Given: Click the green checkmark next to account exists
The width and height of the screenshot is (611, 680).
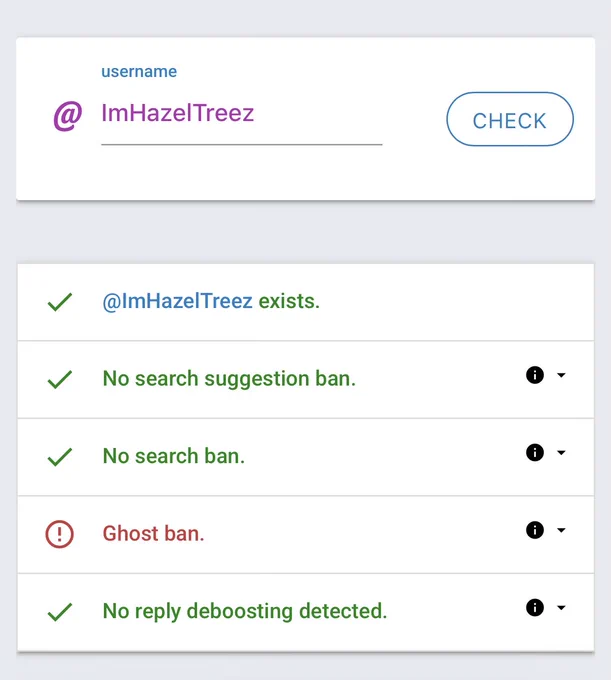Looking at the screenshot, I should tap(59, 302).
